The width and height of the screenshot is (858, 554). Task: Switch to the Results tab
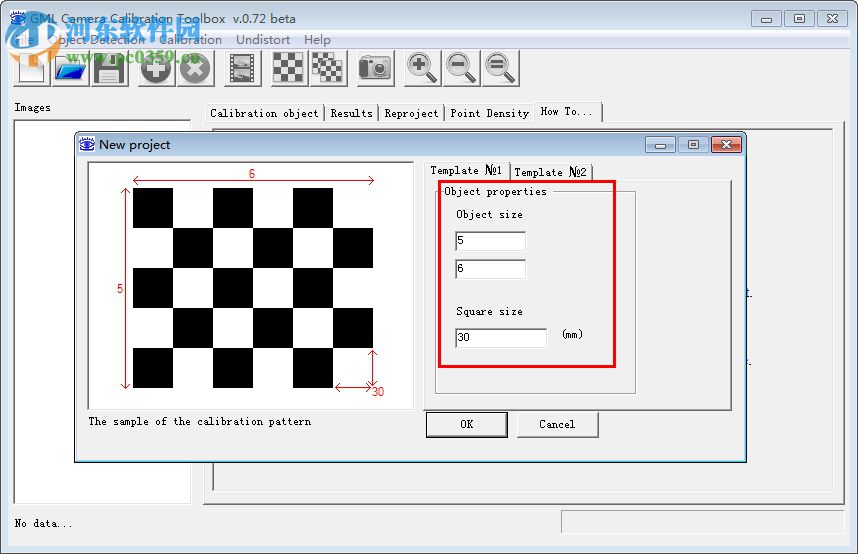(x=351, y=113)
